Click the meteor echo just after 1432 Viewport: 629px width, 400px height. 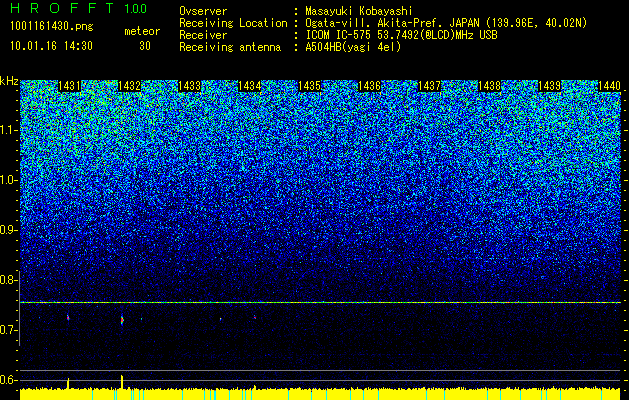click(x=122, y=320)
